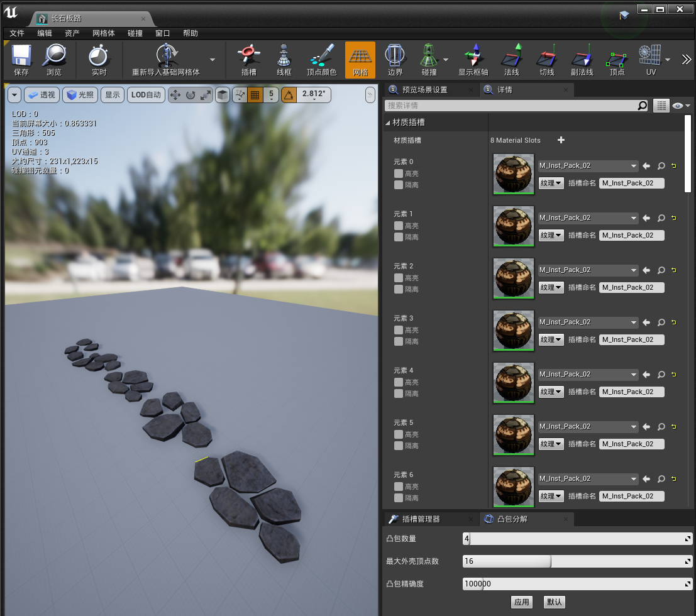Toggle Show Pivot (显示枢轴) icon
Screen dimensions: 696x616
pos(473,60)
